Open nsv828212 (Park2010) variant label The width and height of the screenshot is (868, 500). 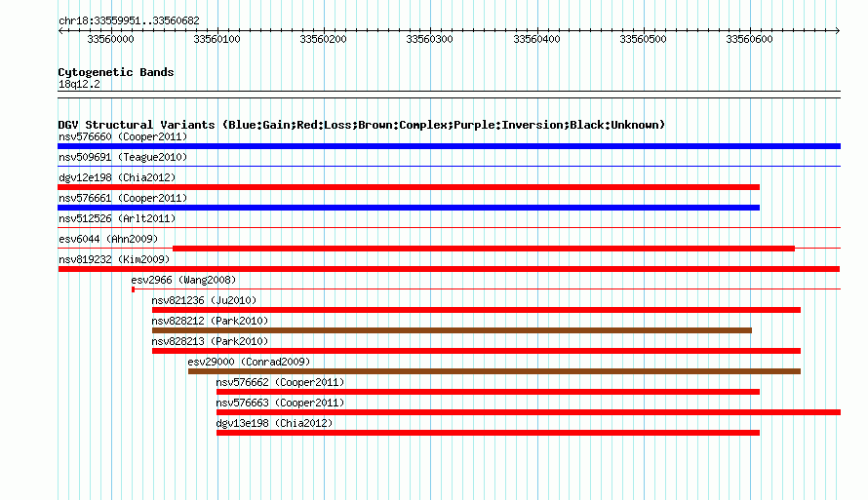[x=210, y=321]
